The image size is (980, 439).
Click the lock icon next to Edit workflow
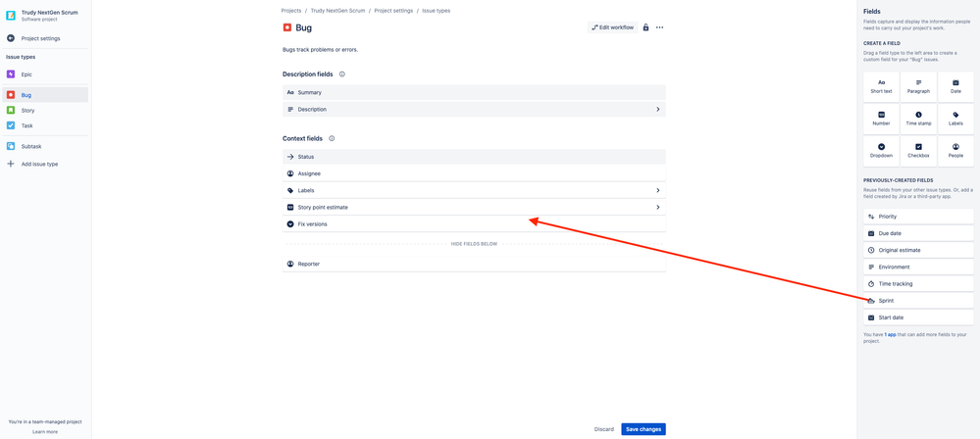point(645,27)
